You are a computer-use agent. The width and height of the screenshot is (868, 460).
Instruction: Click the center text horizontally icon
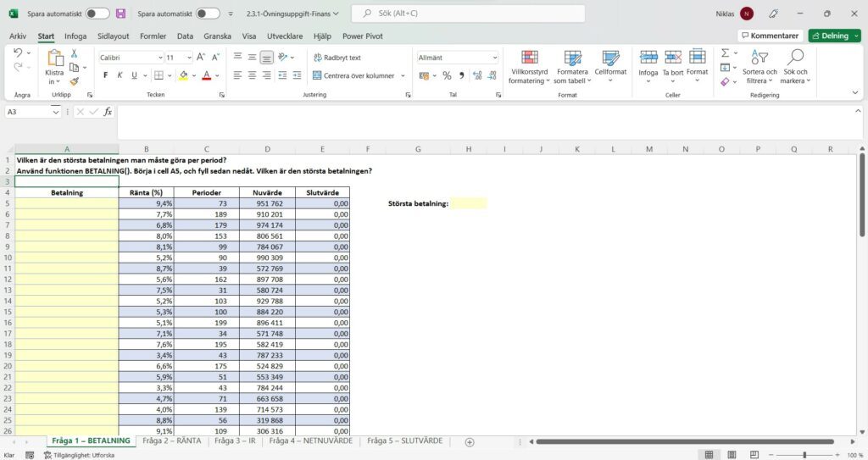tap(253, 75)
